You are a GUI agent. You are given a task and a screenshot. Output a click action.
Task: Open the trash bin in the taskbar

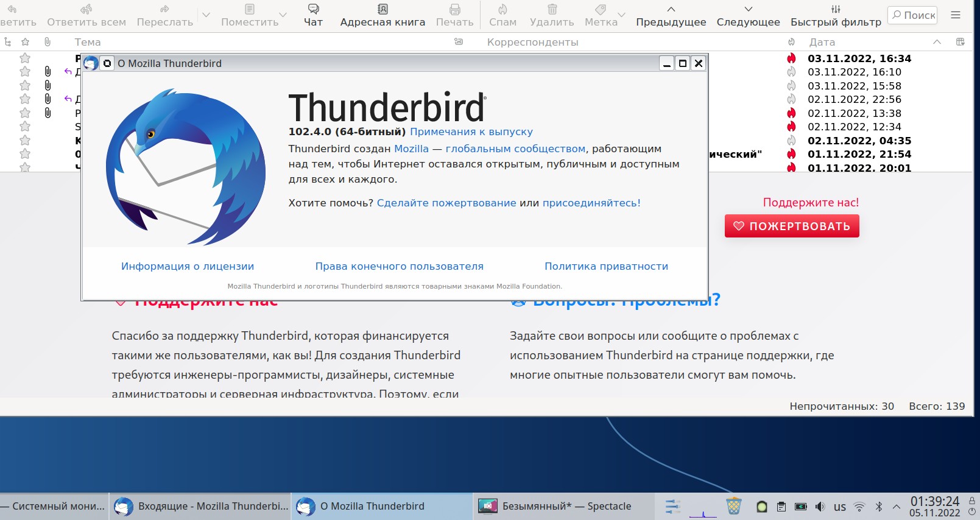[x=734, y=506]
